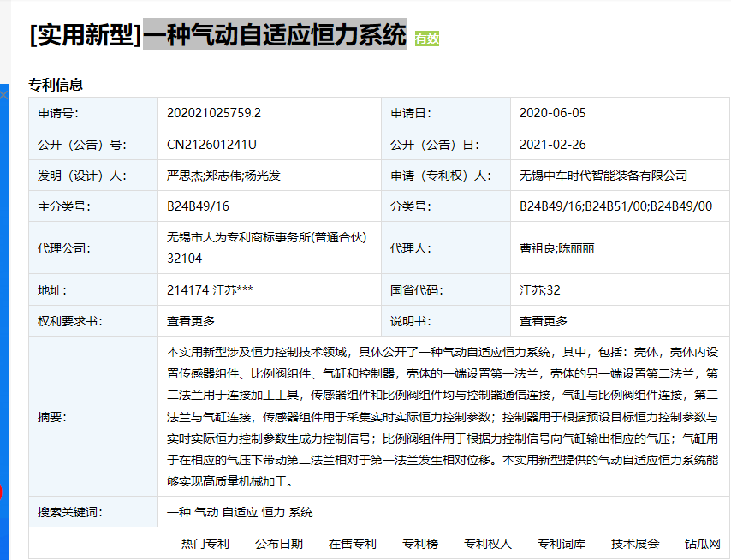The height and width of the screenshot is (560, 731).
Task: Click the 专利信息 section heading
Action: click(56, 85)
